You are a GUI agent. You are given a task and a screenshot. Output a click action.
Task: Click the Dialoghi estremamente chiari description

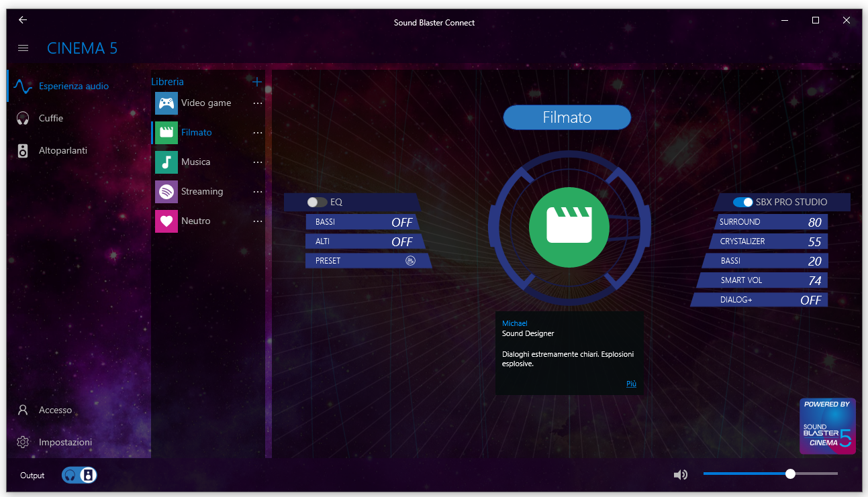click(x=568, y=359)
